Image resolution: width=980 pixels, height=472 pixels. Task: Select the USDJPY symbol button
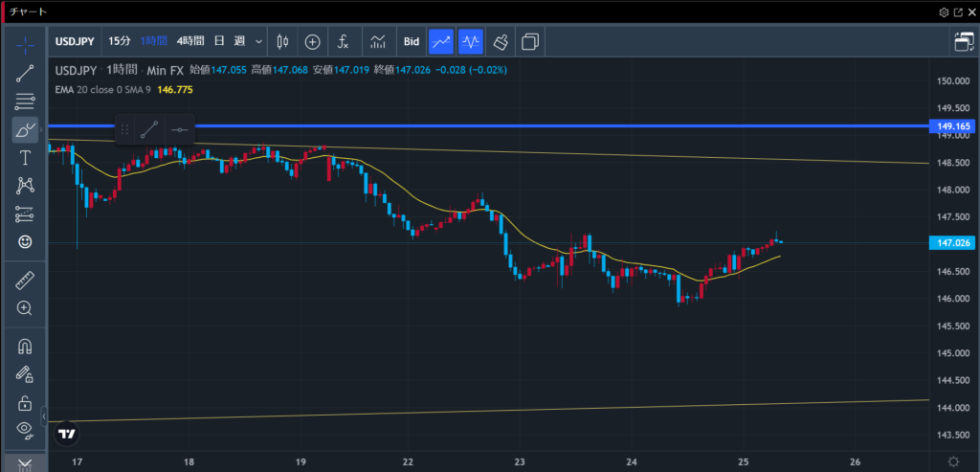coord(75,42)
